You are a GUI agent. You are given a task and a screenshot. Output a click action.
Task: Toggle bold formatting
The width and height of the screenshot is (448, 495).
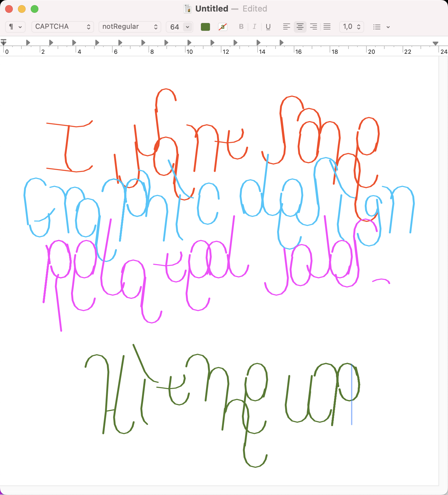pos(241,27)
